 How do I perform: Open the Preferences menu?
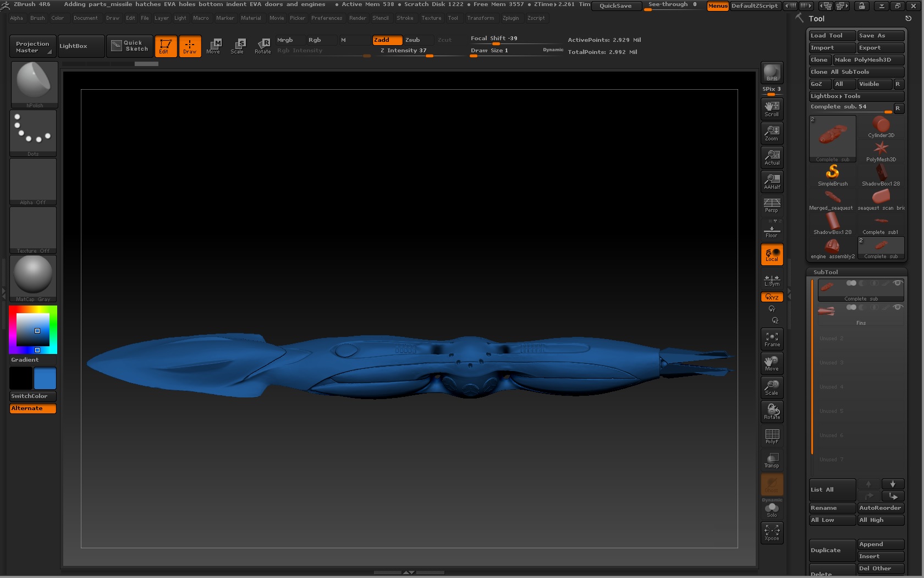pyautogui.click(x=326, y=18)
